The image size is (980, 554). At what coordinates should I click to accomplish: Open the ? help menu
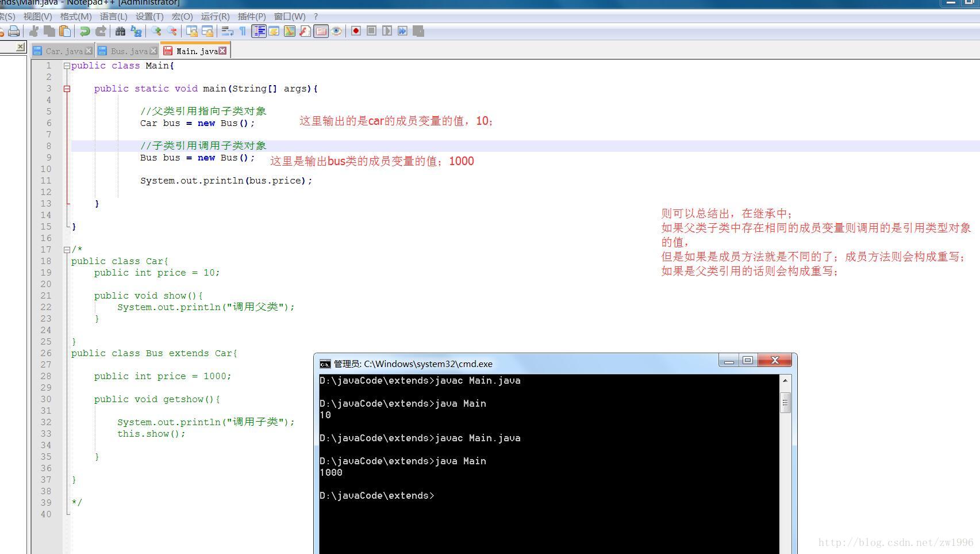[316, 16]
